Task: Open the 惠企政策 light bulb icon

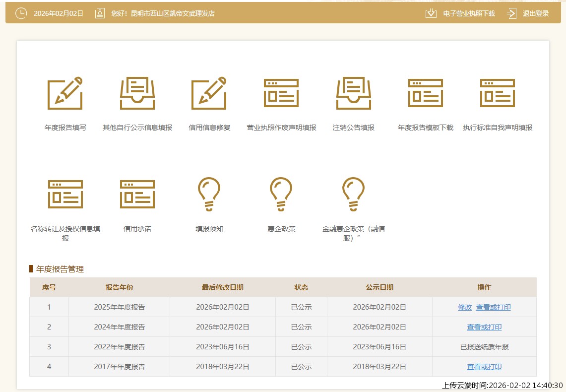Action: point(281,194)
